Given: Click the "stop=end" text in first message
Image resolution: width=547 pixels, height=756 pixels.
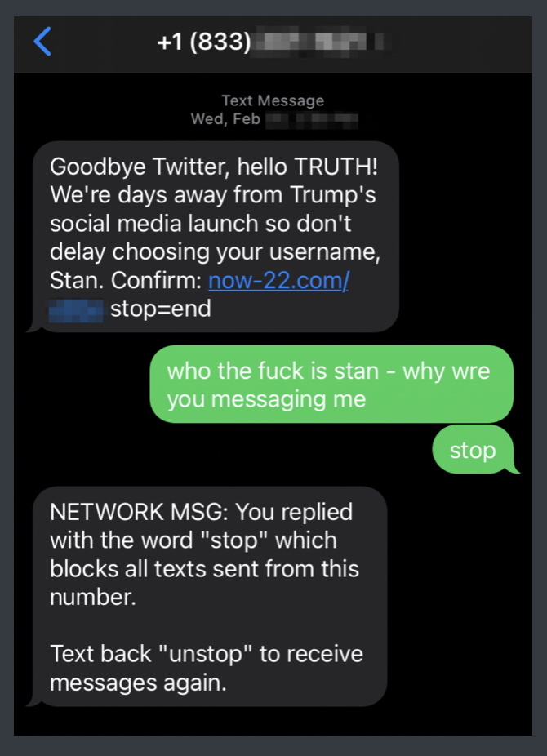Looking at the screenshot, I should (161, 309).
